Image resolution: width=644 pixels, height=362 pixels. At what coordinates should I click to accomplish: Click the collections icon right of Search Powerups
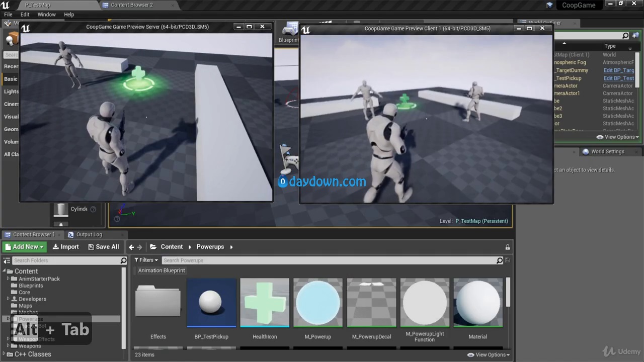507,260
